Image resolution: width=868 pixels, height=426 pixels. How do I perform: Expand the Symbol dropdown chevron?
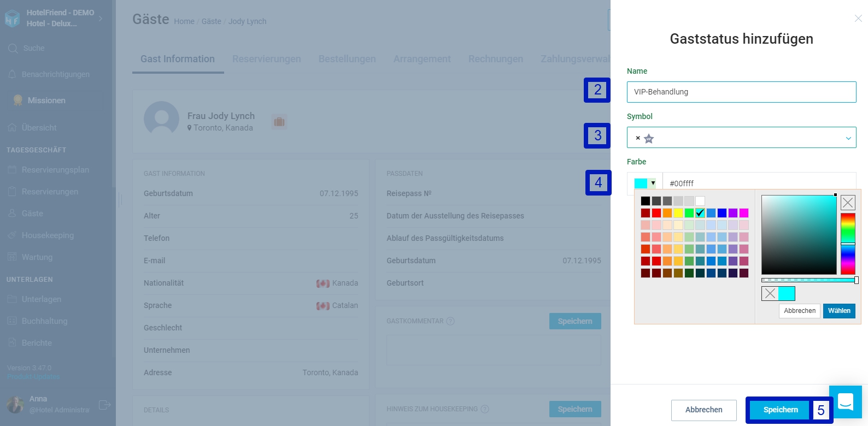tap(848, 138)
